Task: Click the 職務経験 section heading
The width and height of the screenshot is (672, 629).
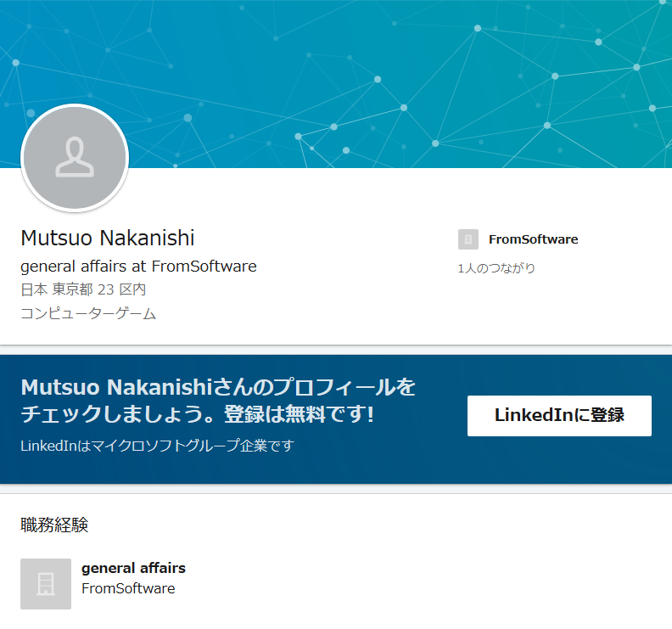Action: click(54, 525)
